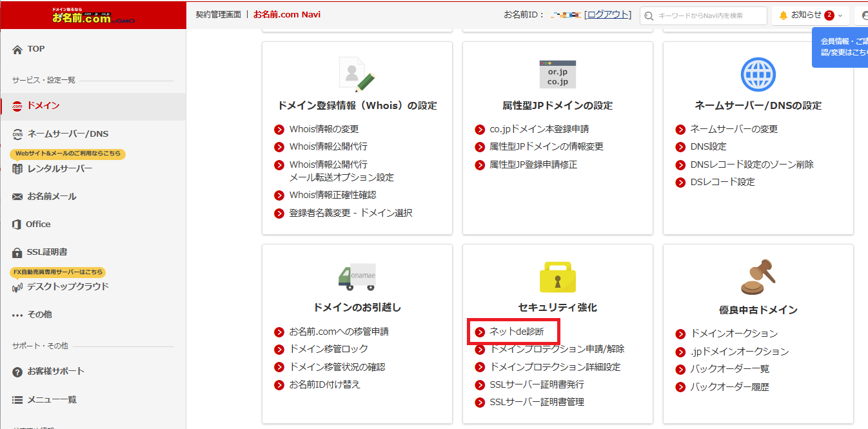Open Whois情報公開代行 link
Screen dimensions: 868x429
tap(328, 146)
